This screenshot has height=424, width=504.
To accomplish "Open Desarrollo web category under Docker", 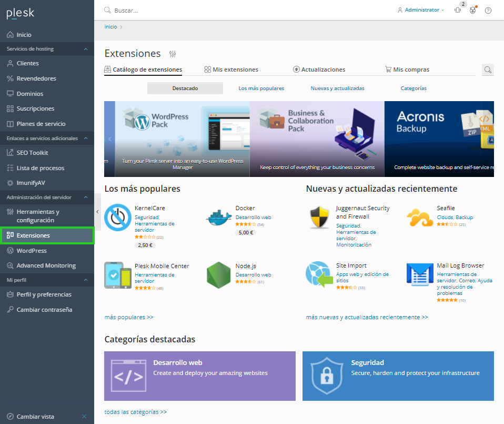I will [253, 218].
